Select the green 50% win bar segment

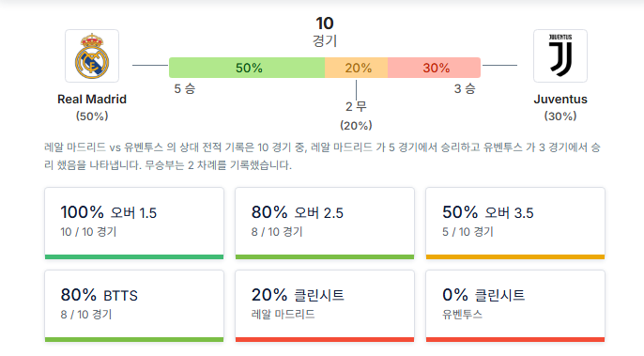[x=247, y=68]
